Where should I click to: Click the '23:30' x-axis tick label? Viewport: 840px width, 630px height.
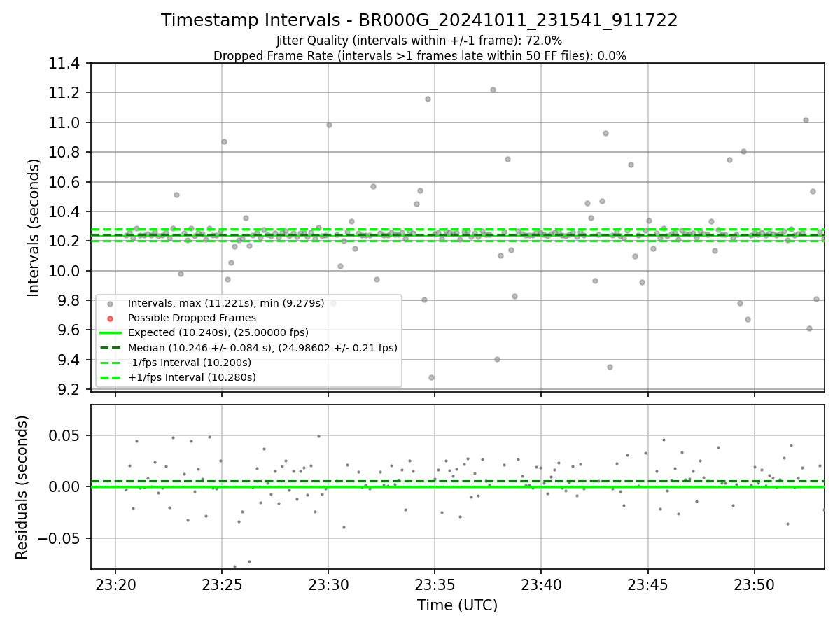(x=328, y=583)
